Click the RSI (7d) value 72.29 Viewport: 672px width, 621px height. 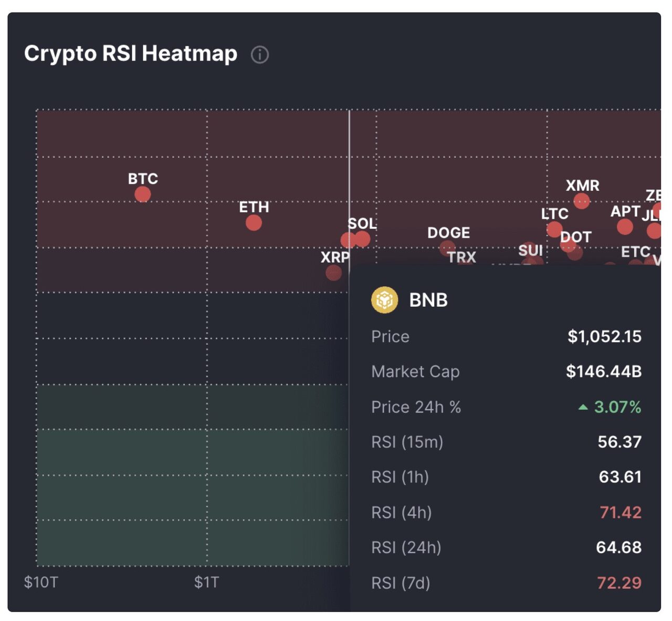click(619, 583)
